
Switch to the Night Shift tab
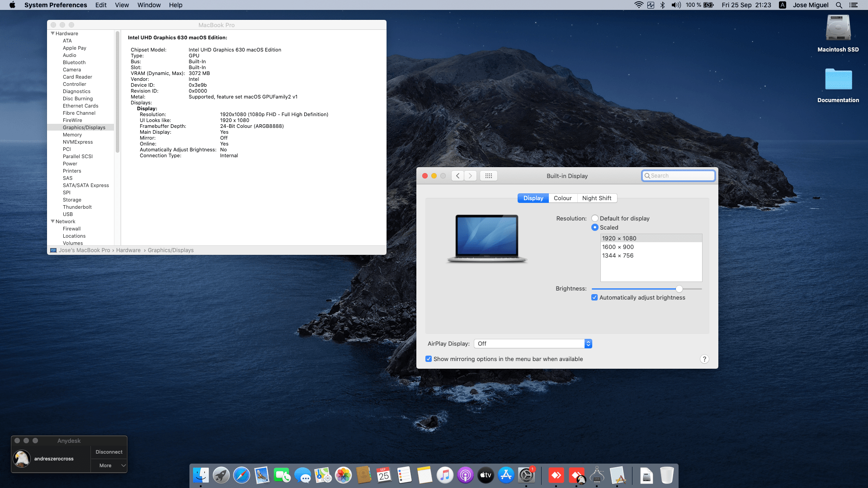coord(597,198)
